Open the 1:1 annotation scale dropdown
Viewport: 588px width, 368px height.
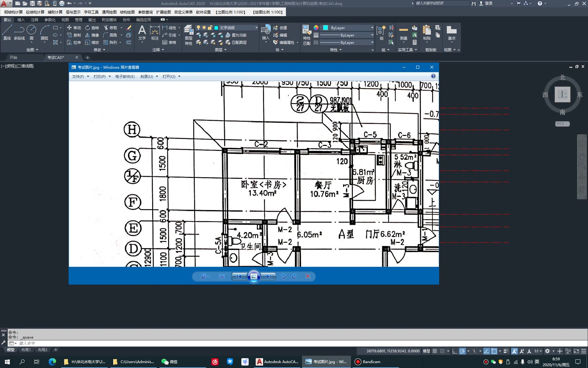(538, 351)
